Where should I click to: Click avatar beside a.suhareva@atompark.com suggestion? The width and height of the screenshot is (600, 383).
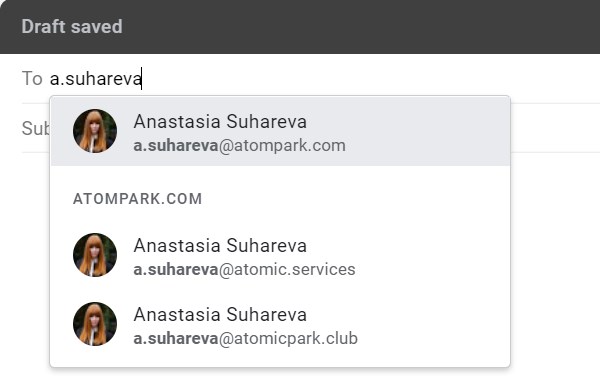pyautogui.click(x=95, y=131)
